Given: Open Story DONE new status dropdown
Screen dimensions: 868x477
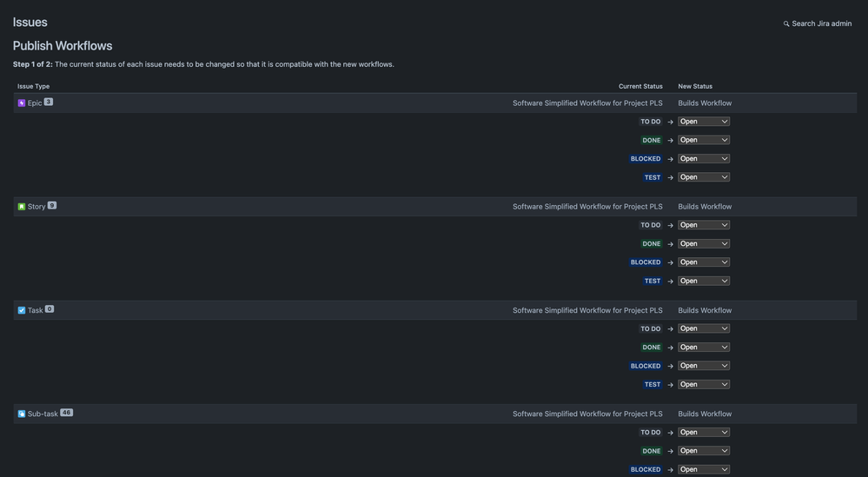Looking at the screenshot, I should coord(704,243).
